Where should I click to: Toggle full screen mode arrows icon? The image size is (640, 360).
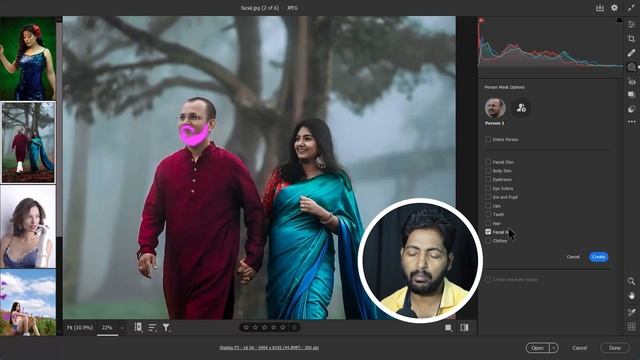pos(631,8)
